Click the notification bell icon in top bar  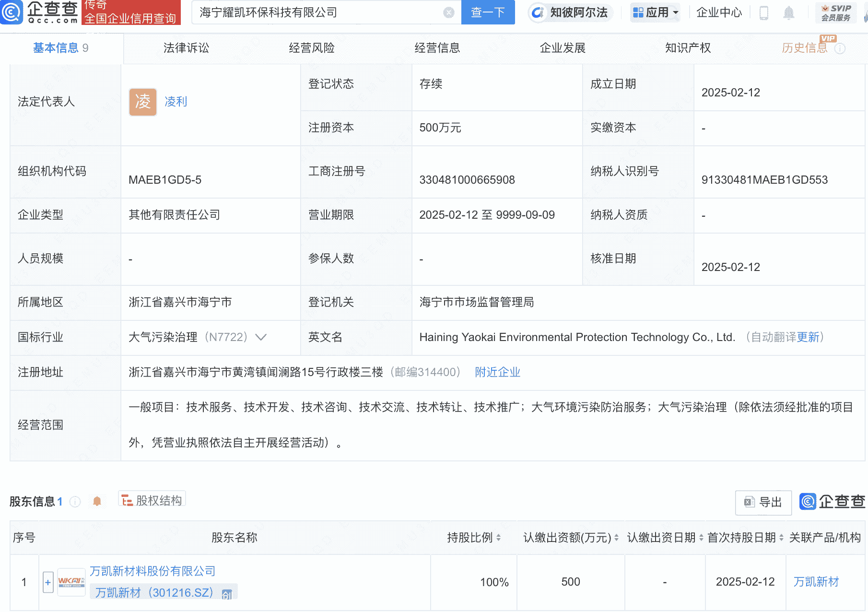click(788, 13)
